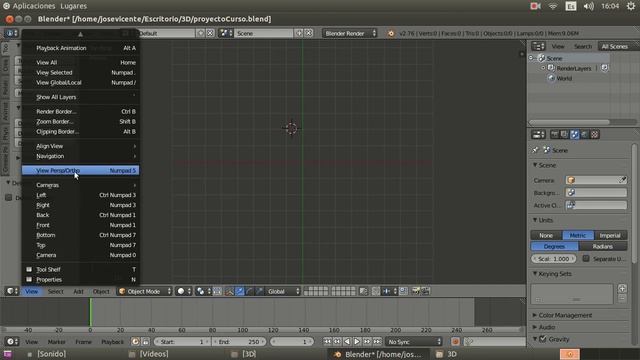640x360 pixels.
Task: Click View Selected menu entry
Action: coord(80,73)
